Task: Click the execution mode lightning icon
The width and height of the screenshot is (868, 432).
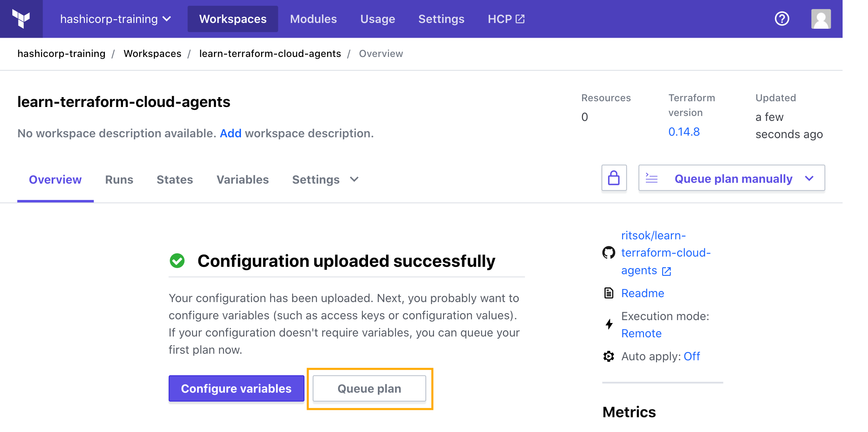Action: (x=609, y=324)
